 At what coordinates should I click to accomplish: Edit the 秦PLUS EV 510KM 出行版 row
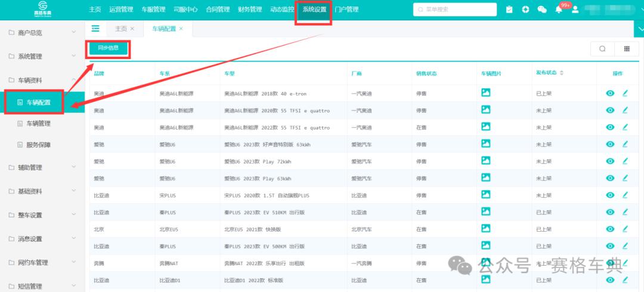(x=625, y=212)
